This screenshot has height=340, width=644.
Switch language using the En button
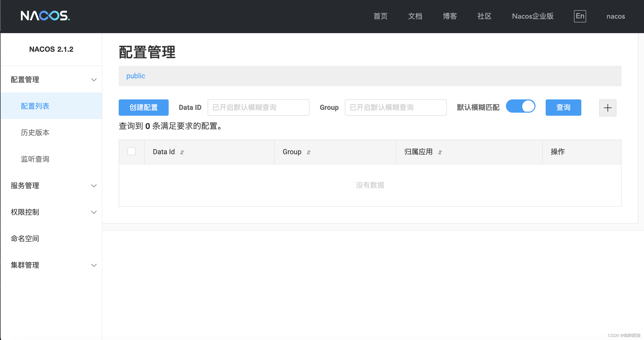pos(580,16)
